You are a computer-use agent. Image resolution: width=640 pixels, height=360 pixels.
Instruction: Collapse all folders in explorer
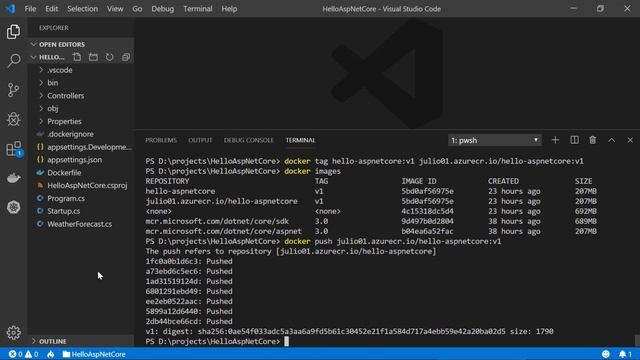[x=126, y=57]
